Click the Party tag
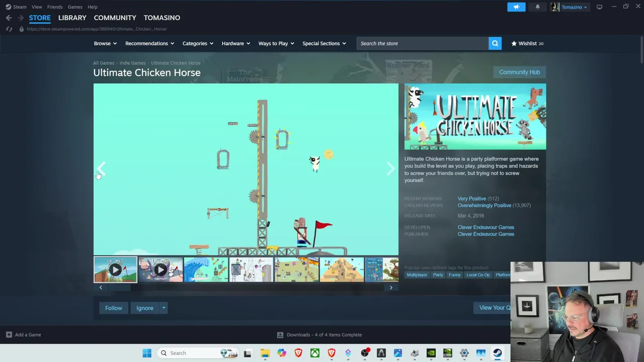The image size is (644, 362). tap(438, 275)
